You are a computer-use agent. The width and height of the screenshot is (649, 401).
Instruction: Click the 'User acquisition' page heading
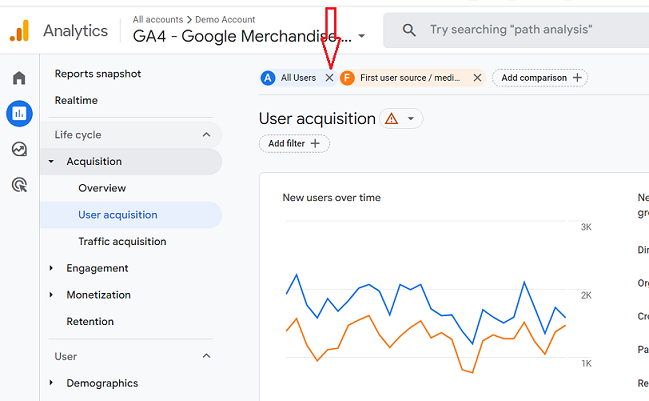point(317,119)
